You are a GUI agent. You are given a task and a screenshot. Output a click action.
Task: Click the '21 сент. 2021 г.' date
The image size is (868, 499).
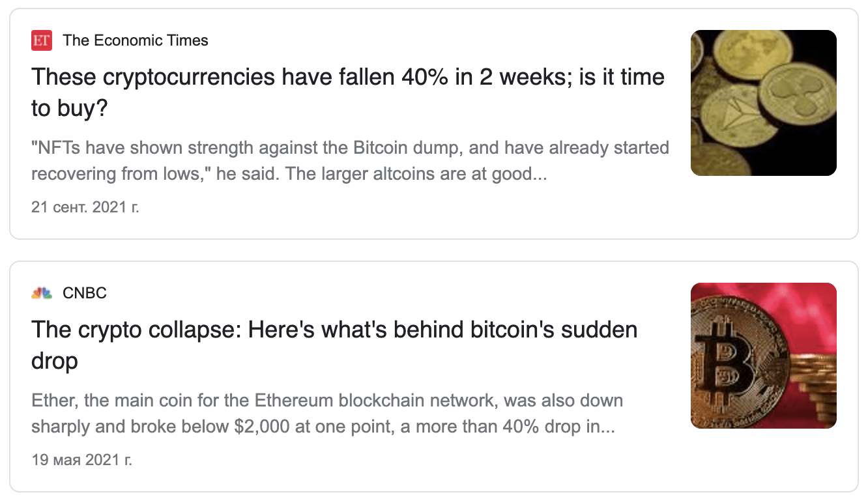pyautogui.click(x=85, y=208)
